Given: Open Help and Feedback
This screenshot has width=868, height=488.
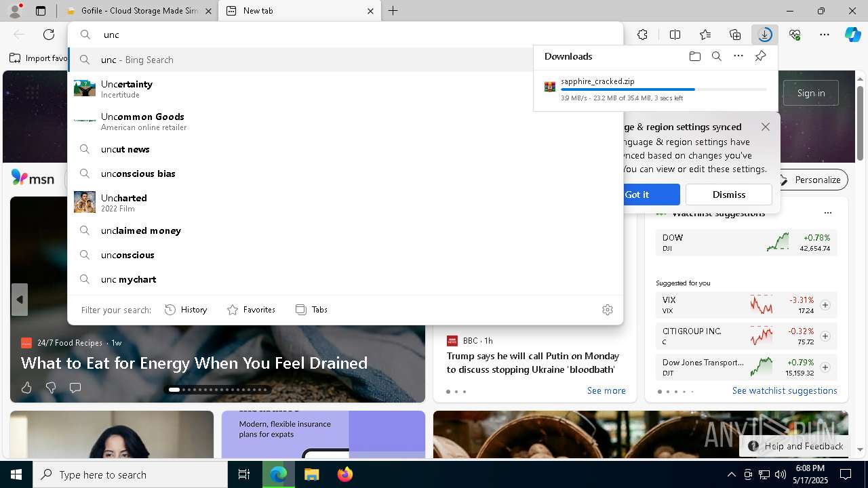Looking at the screenshot, I should [x=795, y=446].
